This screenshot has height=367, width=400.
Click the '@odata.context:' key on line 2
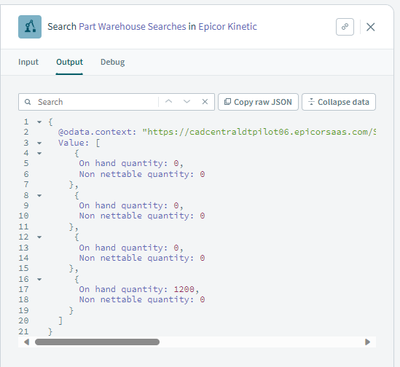tap(97, 132)
